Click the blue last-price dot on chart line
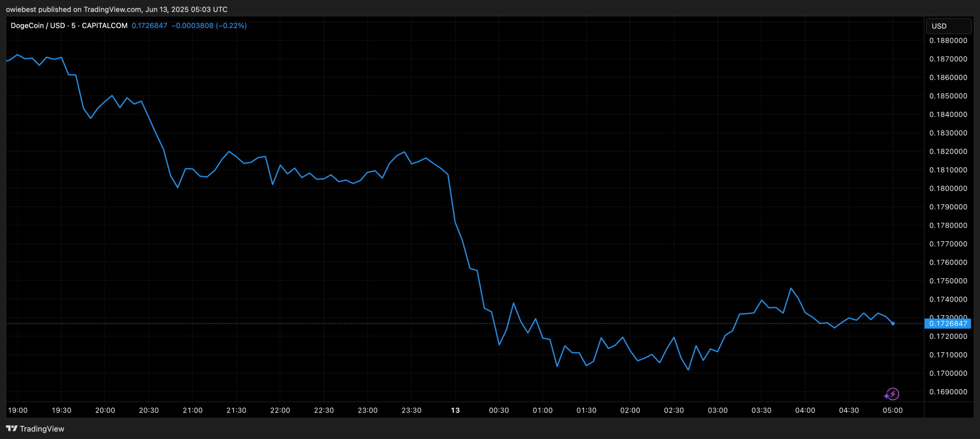Viewport: 980px width, 439px height. point(893,324)
